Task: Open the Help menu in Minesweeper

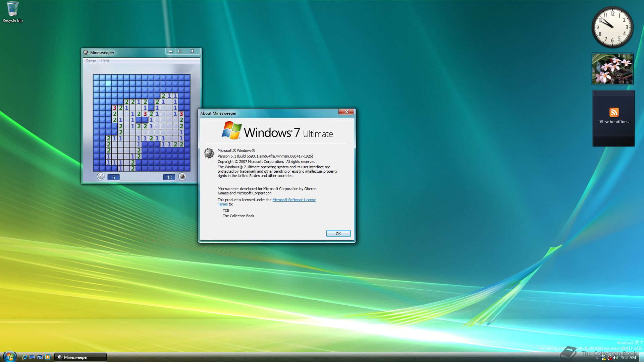Action: point(105,61)
